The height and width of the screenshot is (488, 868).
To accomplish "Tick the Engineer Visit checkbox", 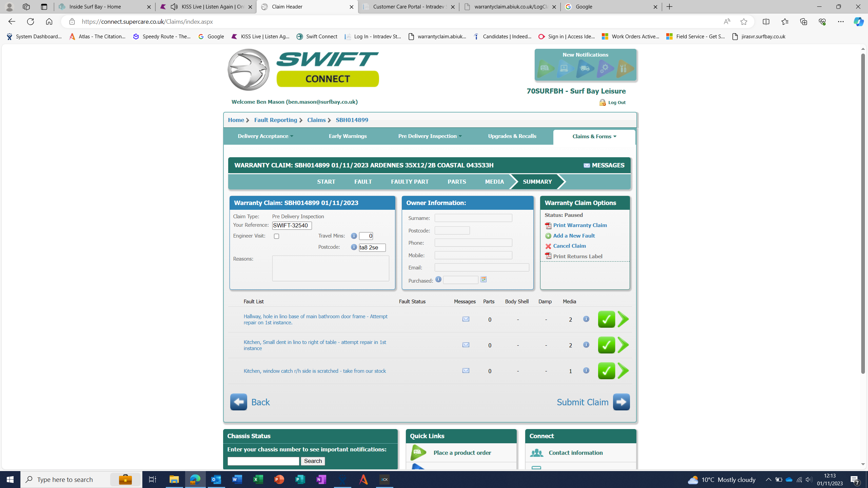I will click(x=276, y=237).
